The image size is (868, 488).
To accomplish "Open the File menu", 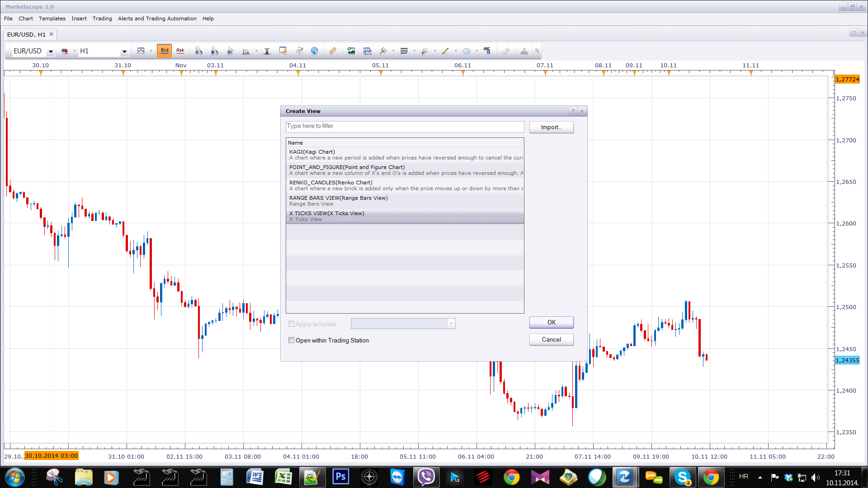I will click(8, 19).
